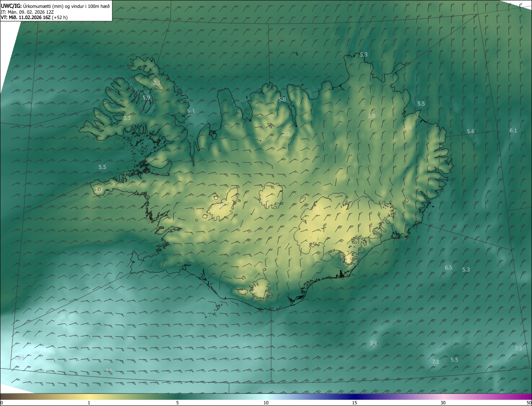Click the 7.1 value in the southeast sea

[x=436, y=362]
